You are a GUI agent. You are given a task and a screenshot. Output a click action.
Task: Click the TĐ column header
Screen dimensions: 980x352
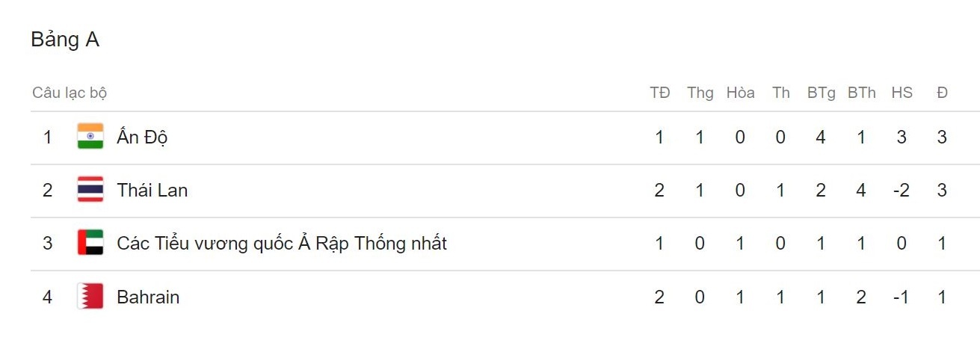(659, 93)
